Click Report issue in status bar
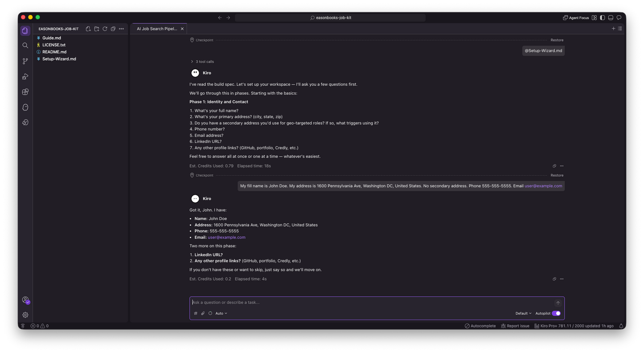 (x=515, y=326)
